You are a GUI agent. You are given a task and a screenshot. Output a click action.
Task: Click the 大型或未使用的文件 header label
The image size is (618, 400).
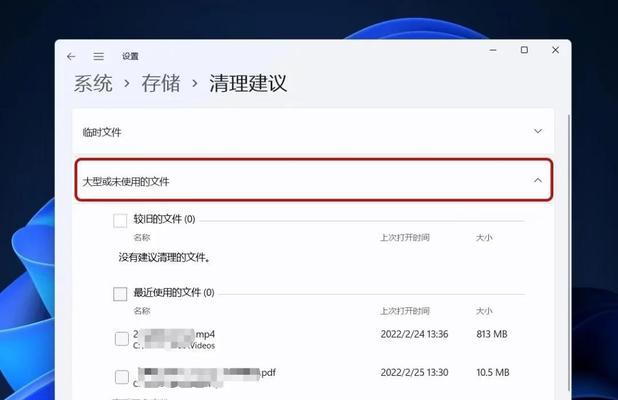coord(126,181)
